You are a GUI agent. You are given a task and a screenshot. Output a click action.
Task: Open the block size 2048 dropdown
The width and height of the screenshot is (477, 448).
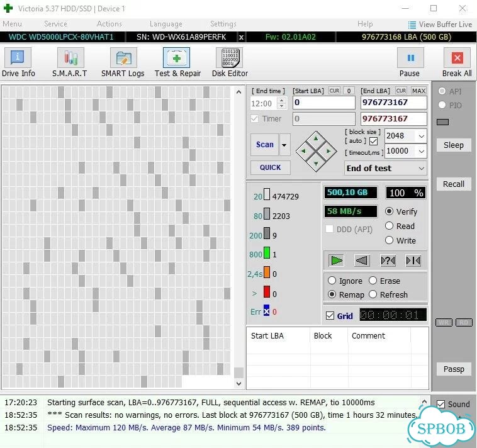pyautogui.click(x=422, y=136)
